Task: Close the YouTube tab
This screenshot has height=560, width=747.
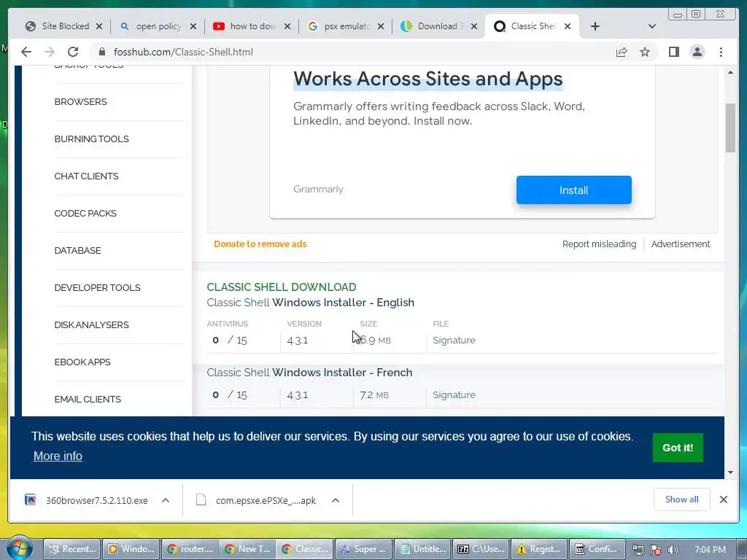Action: 287,26
